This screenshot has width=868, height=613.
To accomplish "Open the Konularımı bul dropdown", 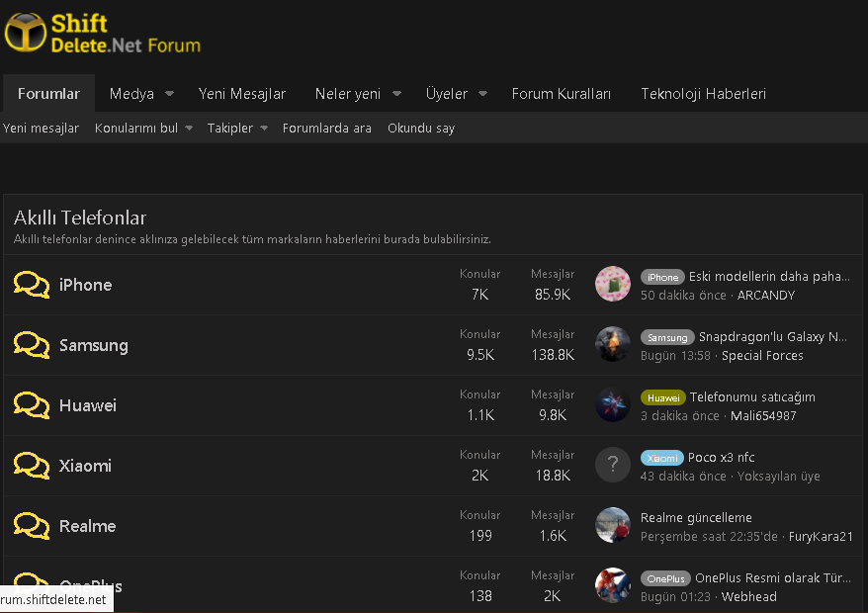I will (188, 129).
